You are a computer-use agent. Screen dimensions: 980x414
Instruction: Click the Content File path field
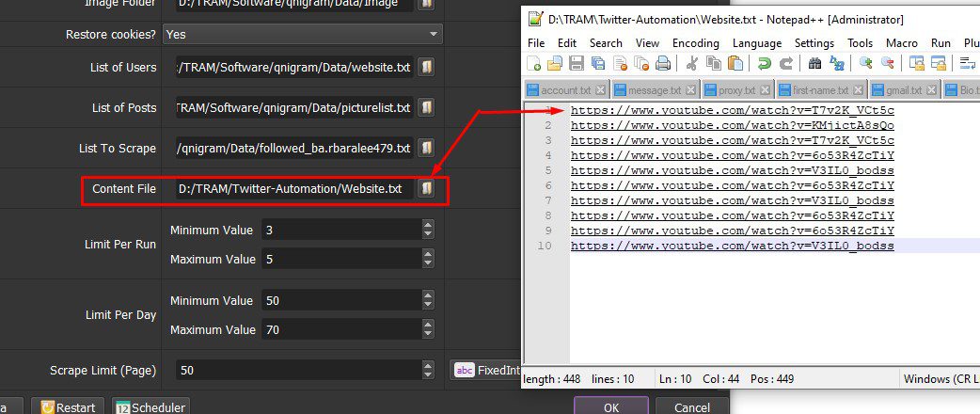293,189
